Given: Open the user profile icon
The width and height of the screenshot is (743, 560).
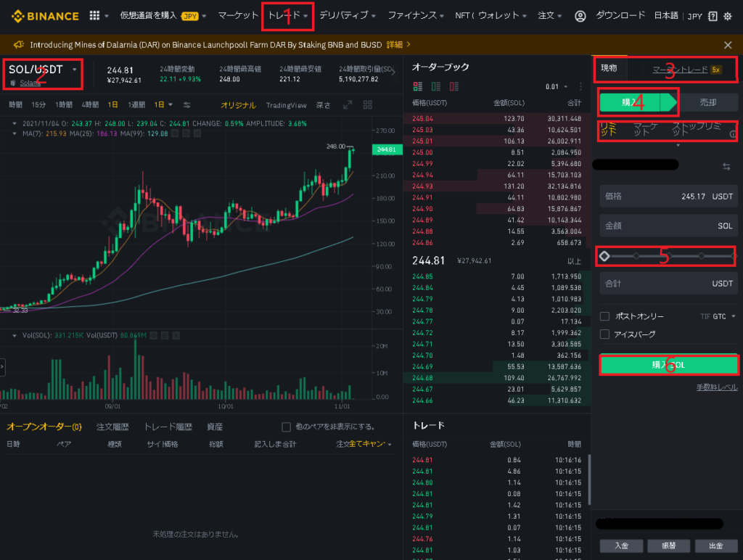Looking at the screenshot, I should [x=580, y=16].
